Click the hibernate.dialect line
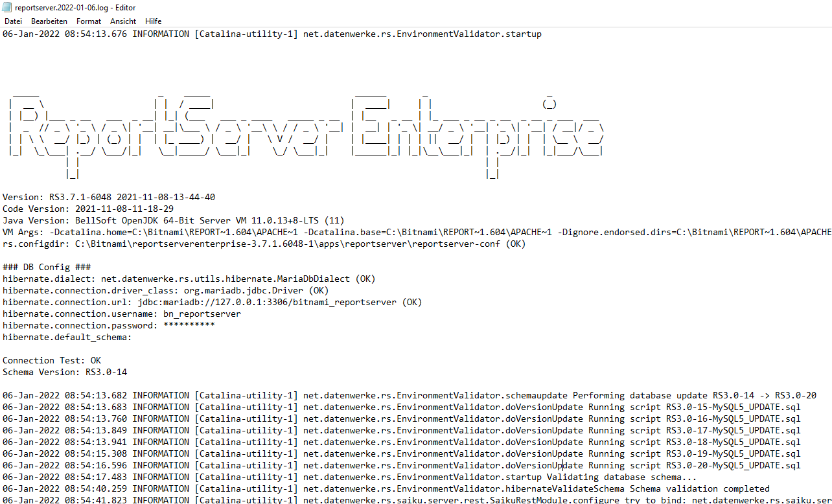832x504 pixels. point(189,279)
